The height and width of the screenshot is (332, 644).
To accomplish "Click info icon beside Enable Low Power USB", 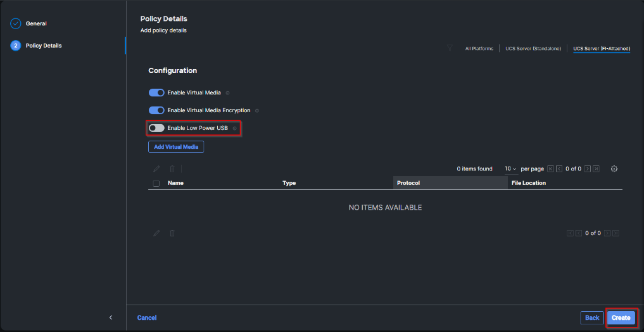I will pyautogui.click(x=234, y=129).
